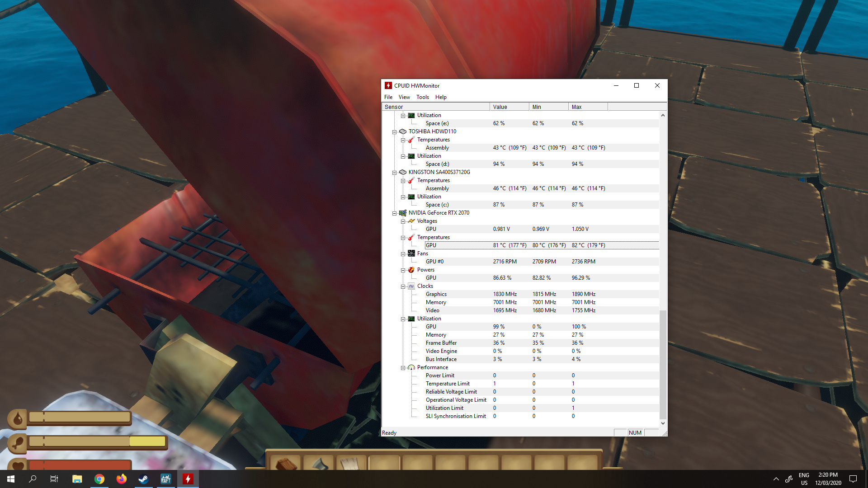This screenshot has width=868, height=488.
Task: Collapse the Performance group
Action: click(403, 368)
